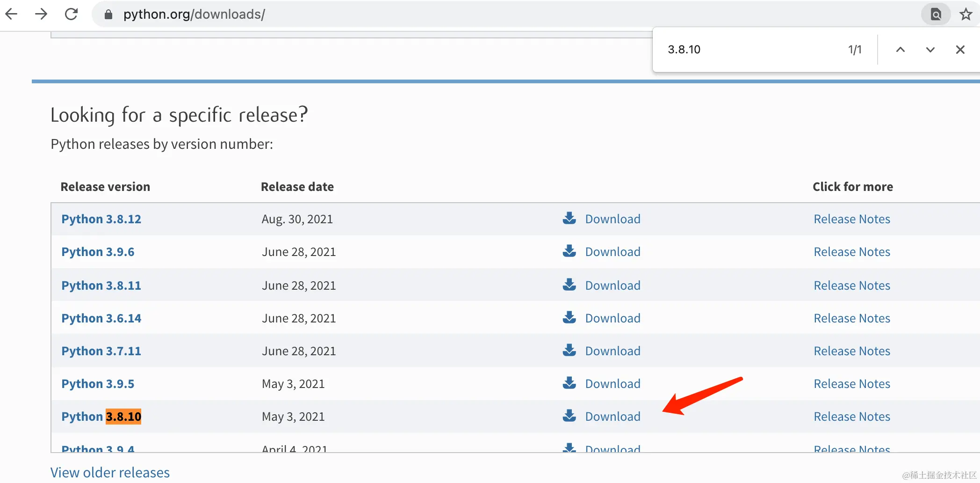Screen dimensions: 980x483
Task: Click the address bar URL python.org/downloads/
Action: 194,15
